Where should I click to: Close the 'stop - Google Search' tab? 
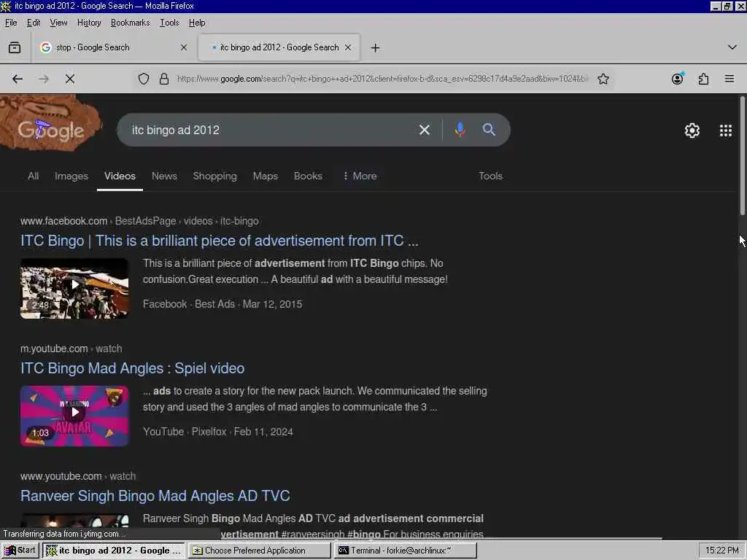coord(184,47)
